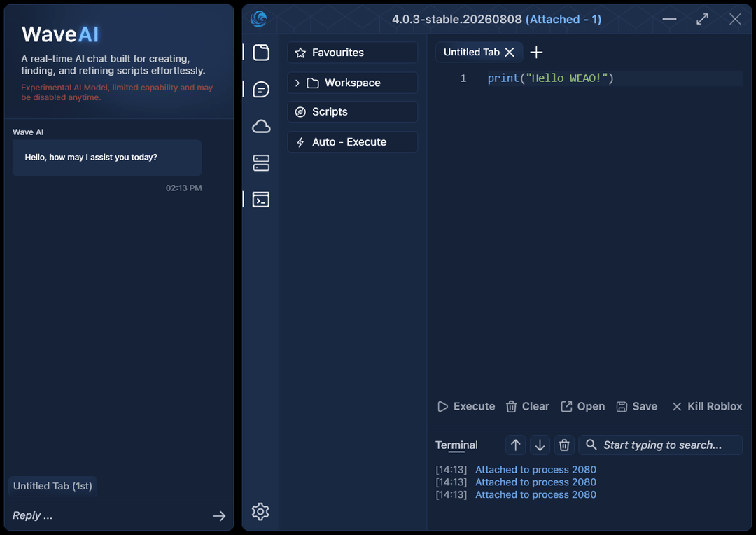Open the Auto - Execute section
Viewport: 756px width, 535px height.
pyautogui.click(x=352, y=142)
